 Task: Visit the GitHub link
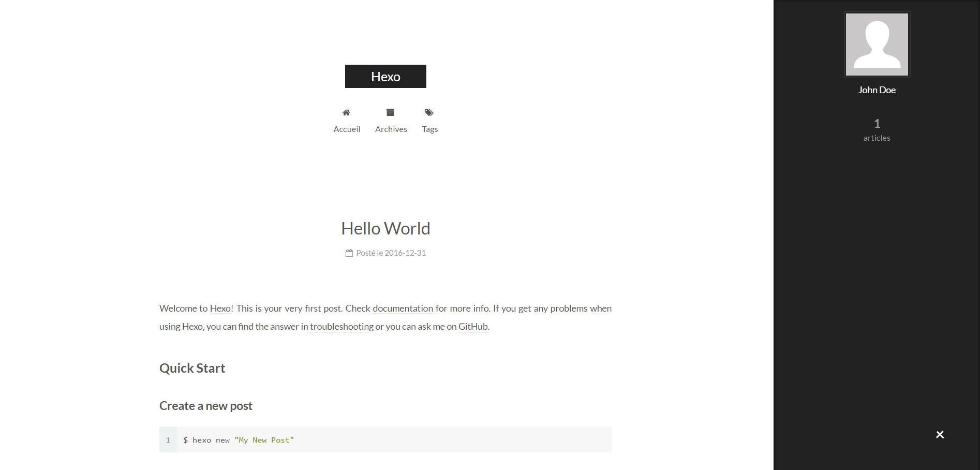coord(473,327)
